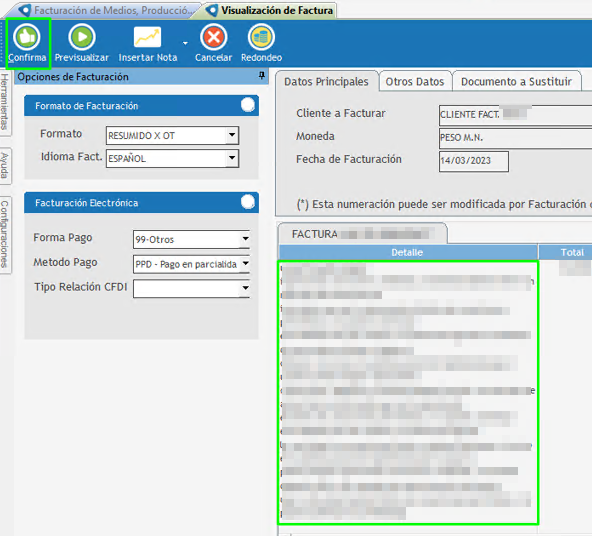
Task: Pin the Opciones de Facturación panel
Action: click(262, 76)
